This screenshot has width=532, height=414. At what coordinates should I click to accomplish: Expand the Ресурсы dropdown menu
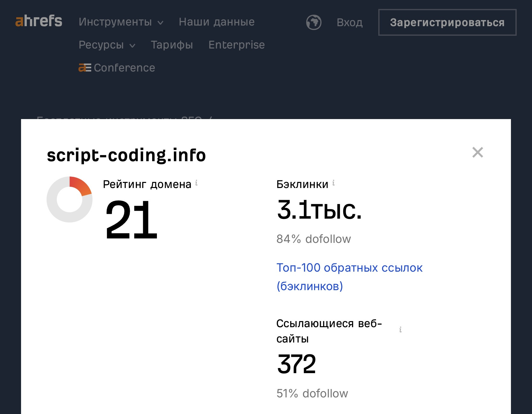[107, 45]
